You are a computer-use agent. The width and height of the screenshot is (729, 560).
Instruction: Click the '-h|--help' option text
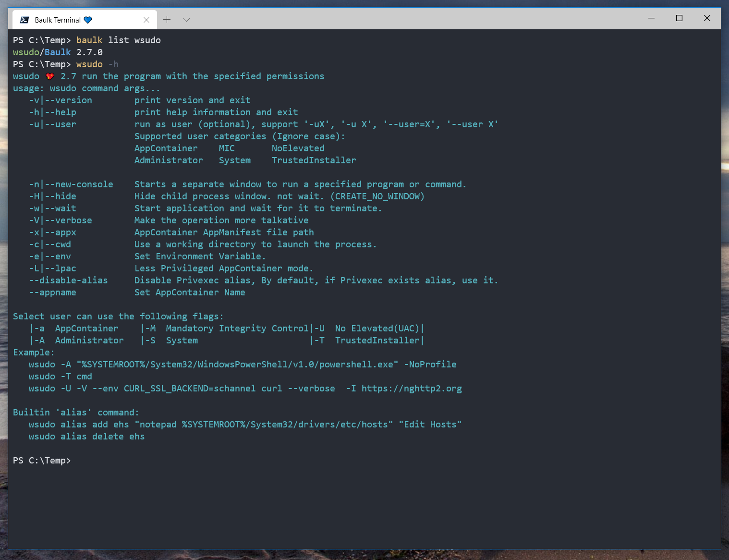tap(52, 112)
